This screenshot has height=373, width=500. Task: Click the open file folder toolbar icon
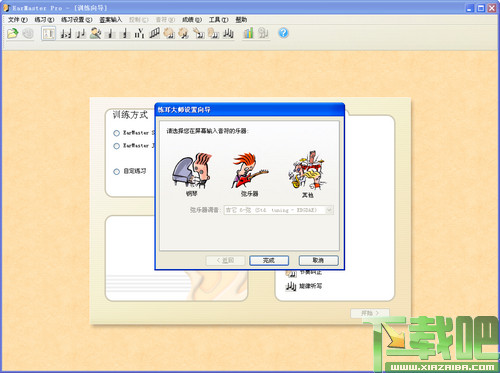(x=13, y=33)
